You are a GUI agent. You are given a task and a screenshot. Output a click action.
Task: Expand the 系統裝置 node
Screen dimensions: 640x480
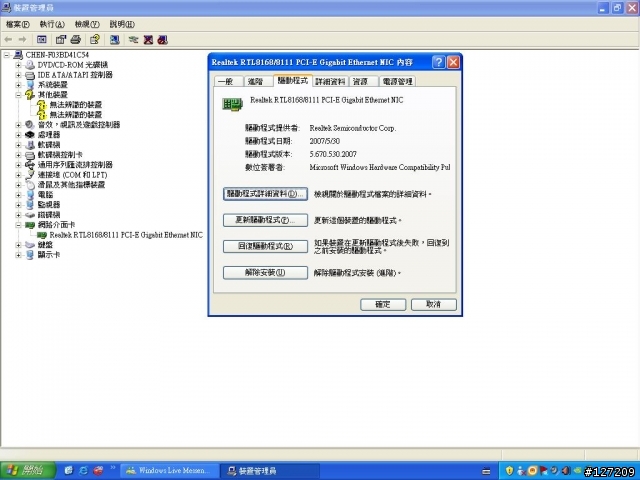point(18,85)
